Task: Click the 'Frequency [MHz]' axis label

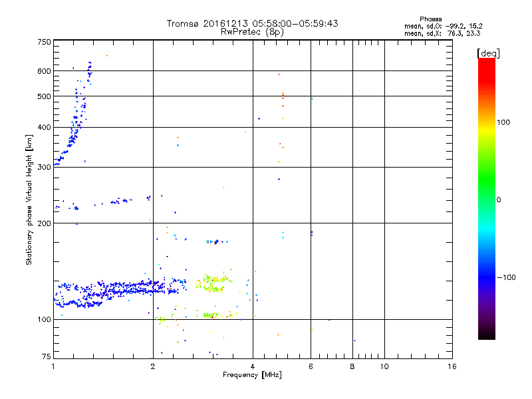Action: pos(252,375)
